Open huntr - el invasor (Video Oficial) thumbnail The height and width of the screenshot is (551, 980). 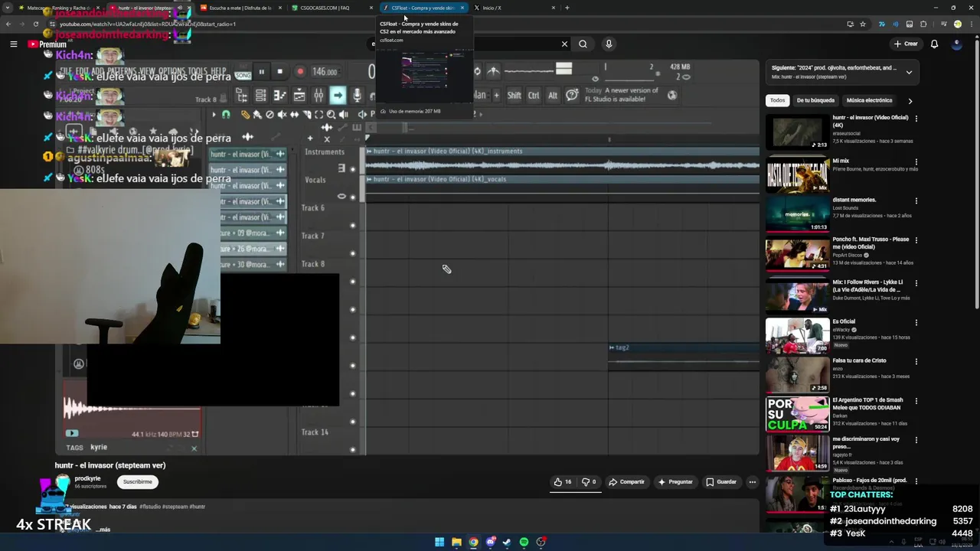[x=797, y=132]
